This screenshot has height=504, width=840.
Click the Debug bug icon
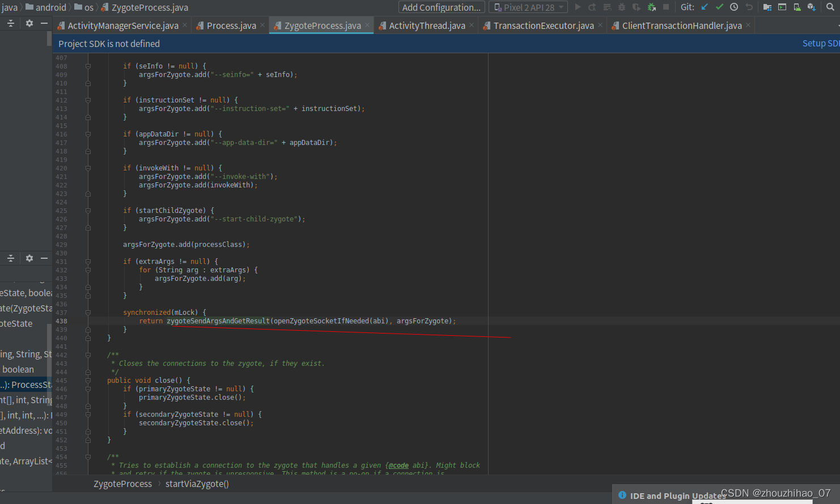[x=622, y=7]
